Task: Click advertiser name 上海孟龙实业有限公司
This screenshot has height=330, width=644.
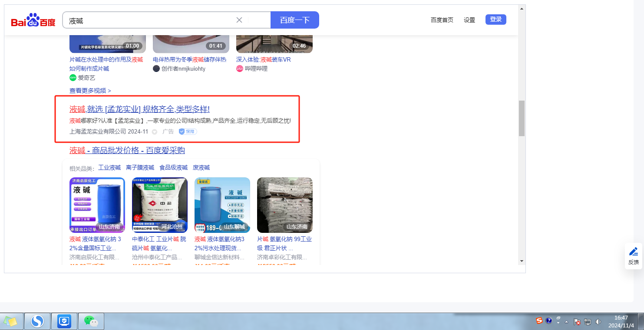Action: click(98, 131)
